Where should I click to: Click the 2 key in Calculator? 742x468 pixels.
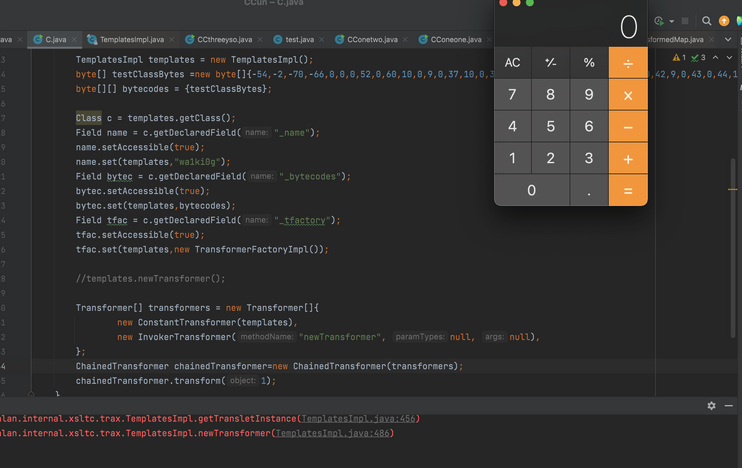(x=551, y=159)
